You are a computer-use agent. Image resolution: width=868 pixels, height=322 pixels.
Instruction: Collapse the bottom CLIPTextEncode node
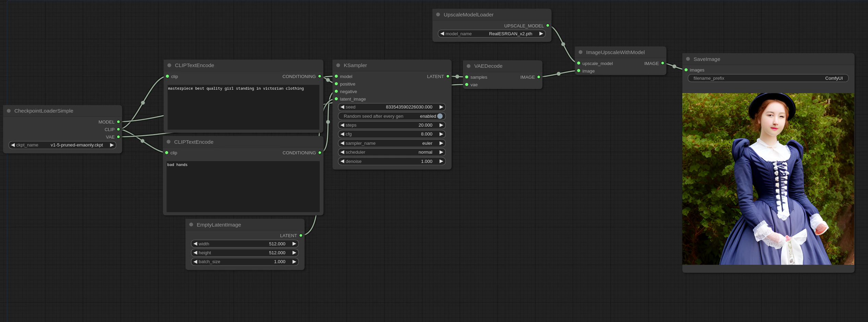tap(169, 142)
